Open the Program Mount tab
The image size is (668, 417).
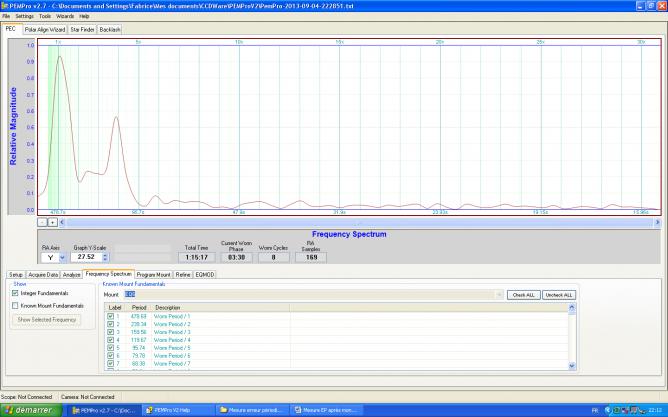pos(153,275)
